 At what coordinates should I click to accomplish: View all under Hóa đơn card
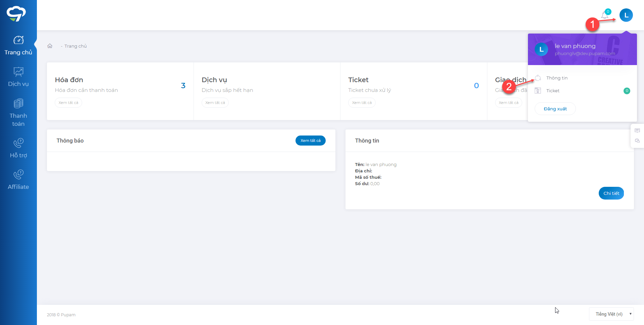(x=68, y=103)
